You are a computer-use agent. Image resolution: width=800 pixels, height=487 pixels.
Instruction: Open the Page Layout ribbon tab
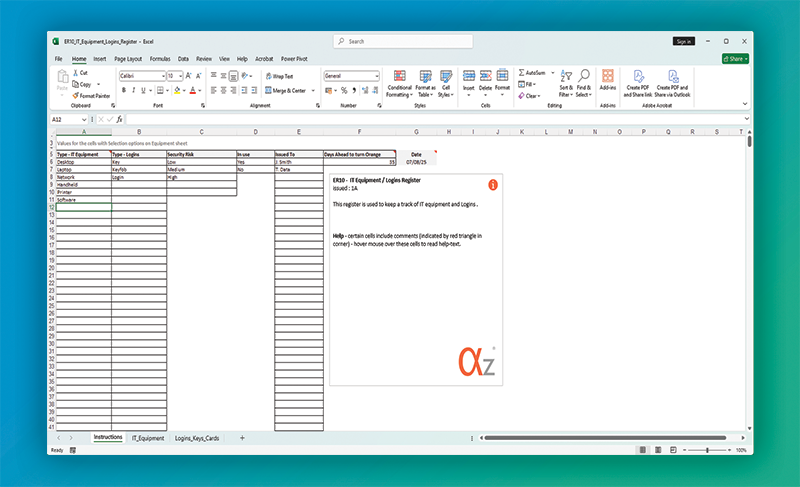127,59
